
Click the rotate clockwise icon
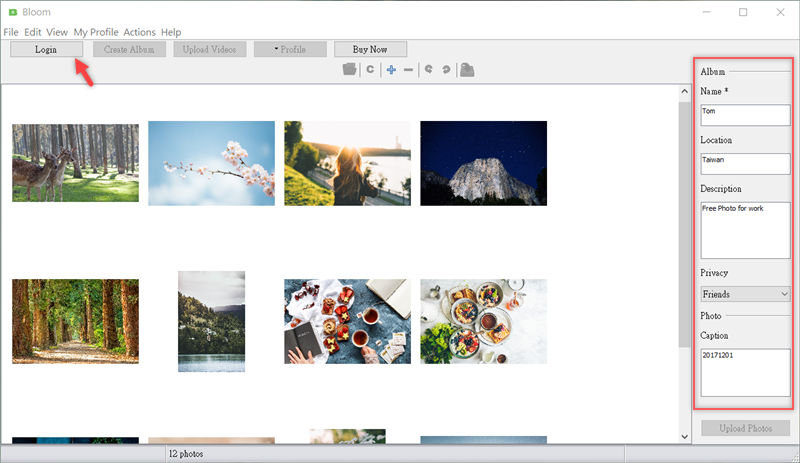tap(446, 69)
